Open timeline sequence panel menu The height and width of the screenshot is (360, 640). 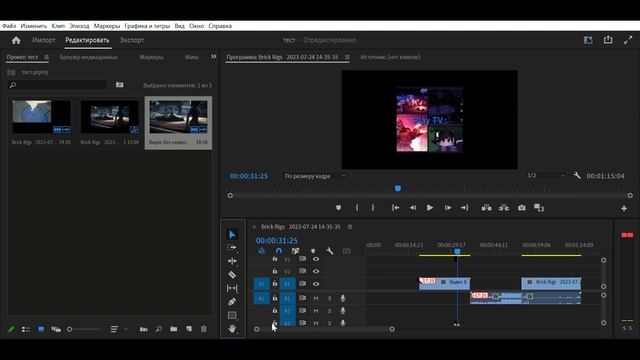350,227
